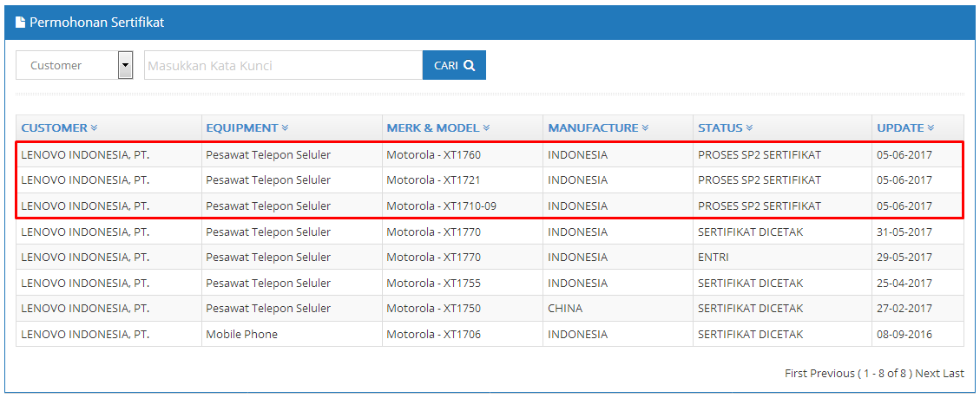Select the Motorola - XT1760 row

[x=490, y=154]
